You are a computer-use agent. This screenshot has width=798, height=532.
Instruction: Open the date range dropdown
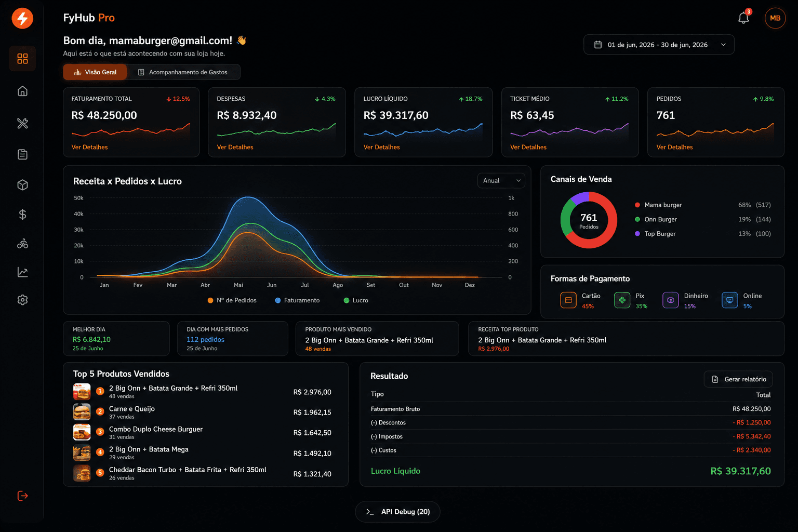[659, 45]
